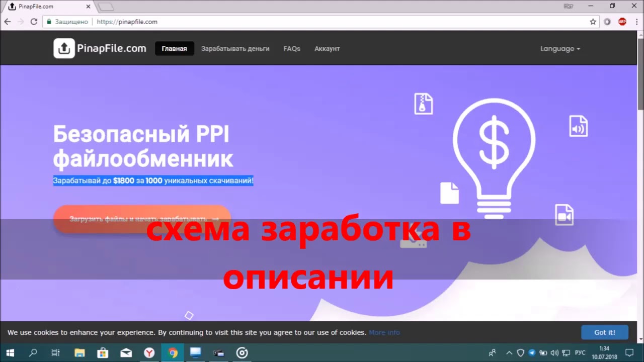The height and width of the screenshot is (362, 644).
Task: Open the Зарабатывать деньги menu item
Action: [235, 49]
